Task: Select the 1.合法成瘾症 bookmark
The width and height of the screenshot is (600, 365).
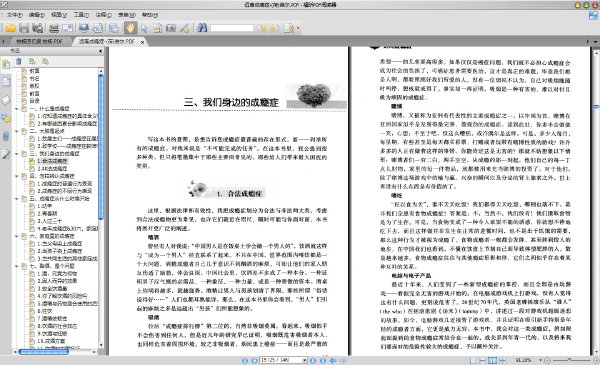Action: [52, 161]
